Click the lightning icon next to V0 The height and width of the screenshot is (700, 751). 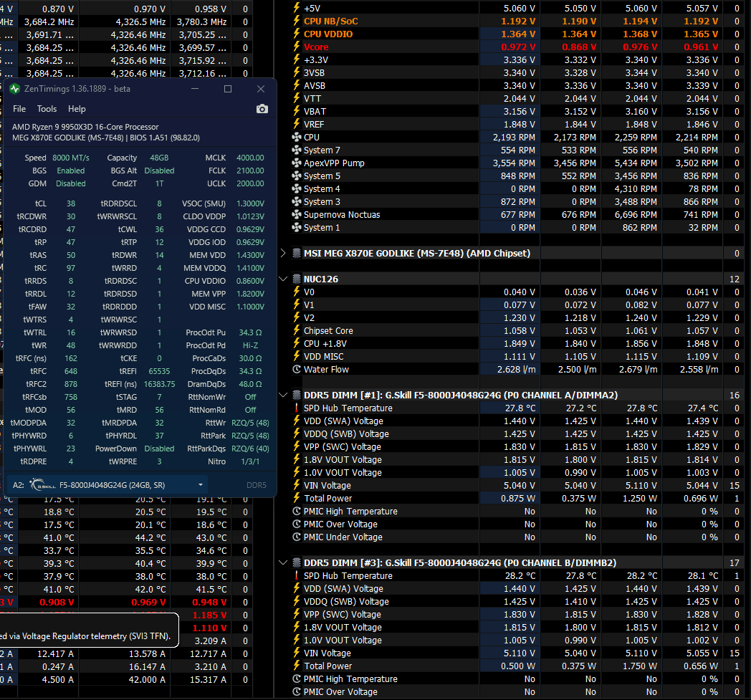[297, 292]
